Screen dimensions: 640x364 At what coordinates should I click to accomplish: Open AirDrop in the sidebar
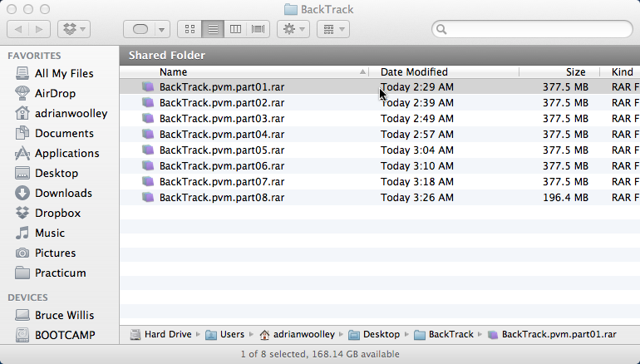pos(56,93)
